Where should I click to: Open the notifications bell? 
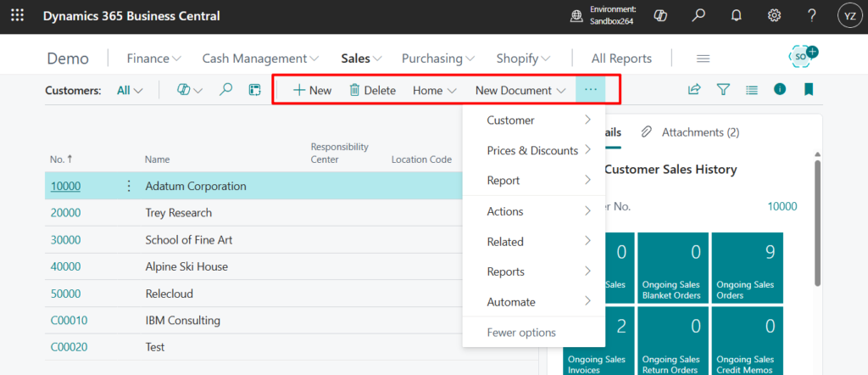click(737, 16)
